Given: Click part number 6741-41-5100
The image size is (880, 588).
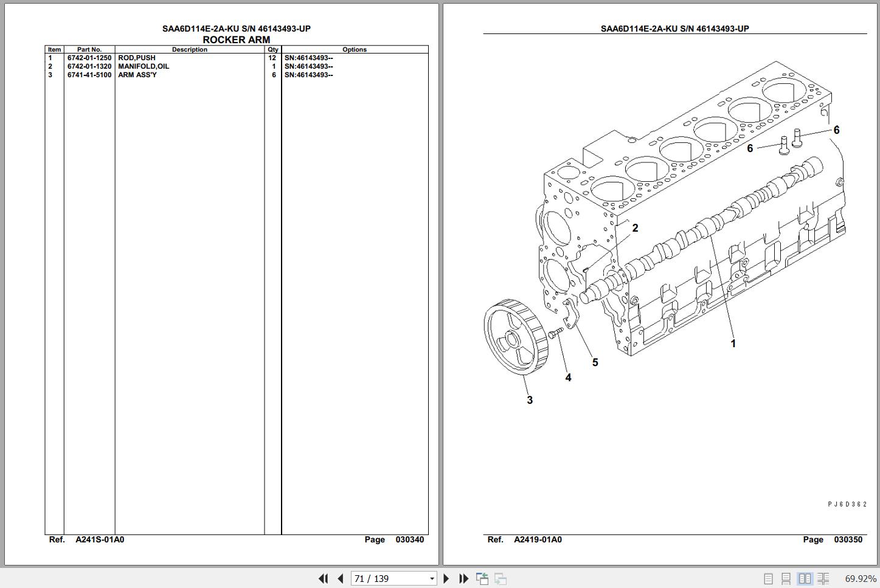Looking at the screenshot, I should (x=89, y=75).
